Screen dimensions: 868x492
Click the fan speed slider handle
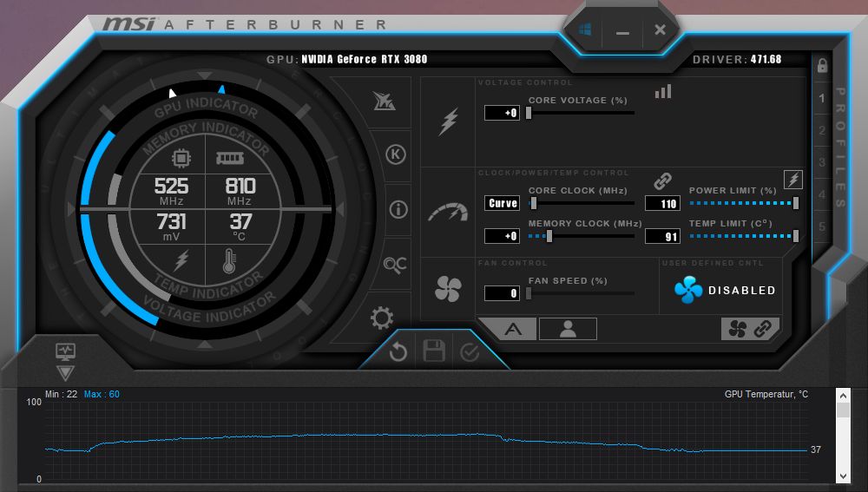pos(529,293)
